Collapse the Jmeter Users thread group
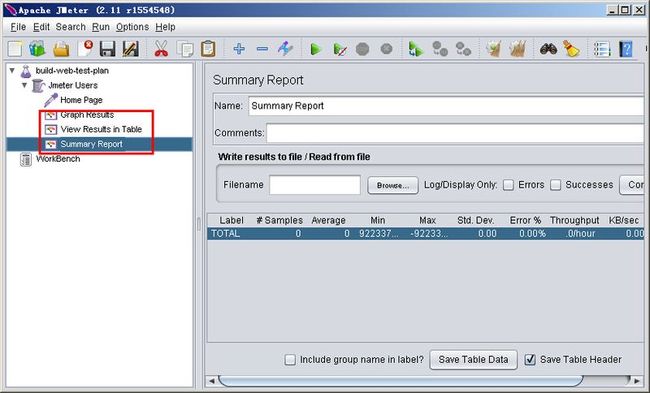Image resolution: width=650 pixels, height=393 pixels. click(x=24, y=85)
